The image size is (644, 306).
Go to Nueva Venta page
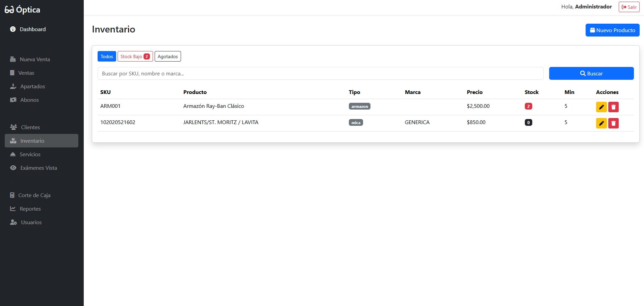pyautogui.click(x=42, y=59)
